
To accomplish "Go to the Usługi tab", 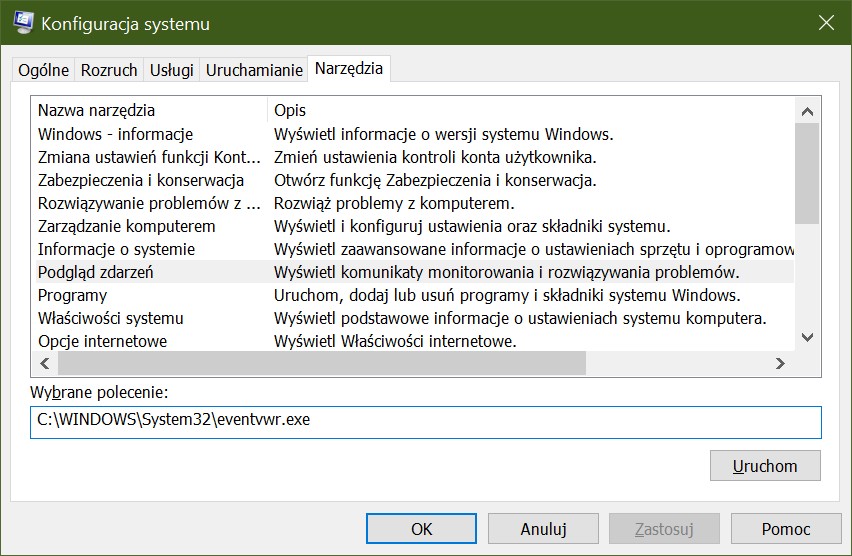I will tap(172, 70).
